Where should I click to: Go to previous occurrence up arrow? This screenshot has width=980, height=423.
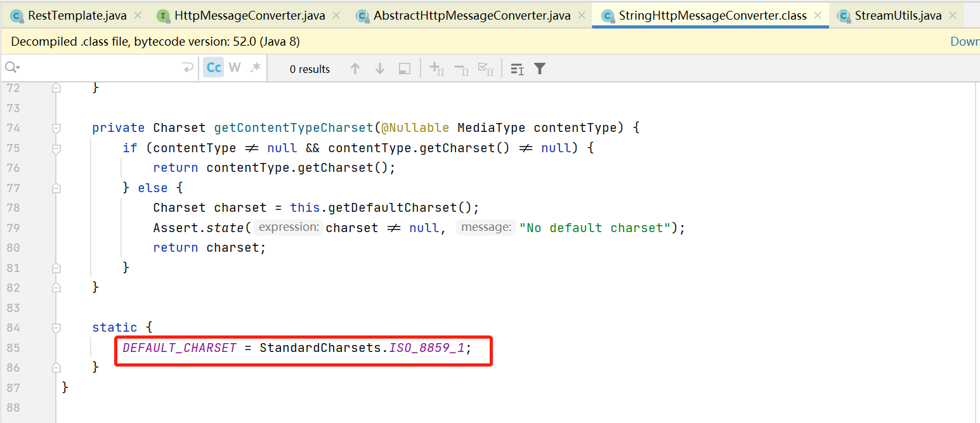[x=355, y=68]
